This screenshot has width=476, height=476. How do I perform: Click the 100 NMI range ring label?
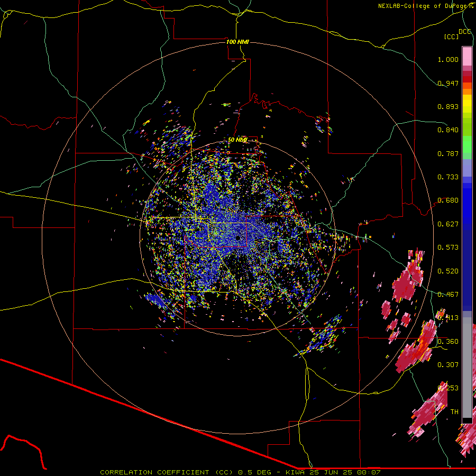[237, 42]
